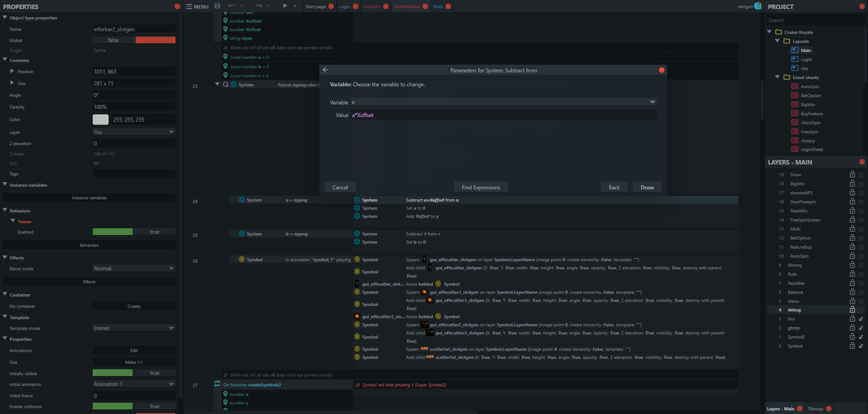
Task: Click the checkSpin event sheet icon
Action: [795, 122]
